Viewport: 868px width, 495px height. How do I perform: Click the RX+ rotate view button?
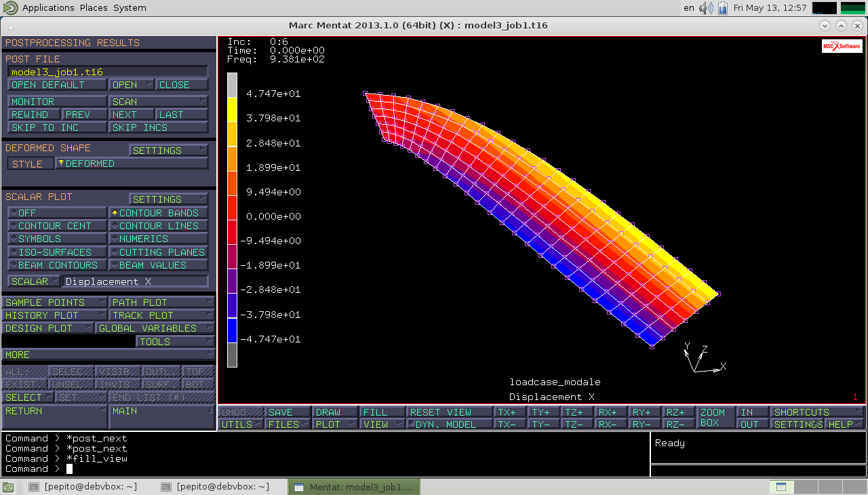tap(610, 412)
